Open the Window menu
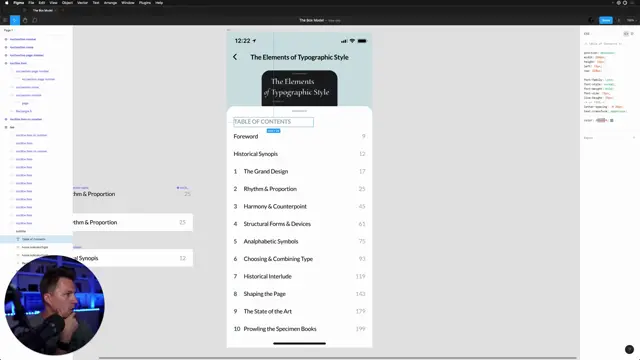This screenshot has height=360, width=640. pyautogui.click(x=128, y=3)
